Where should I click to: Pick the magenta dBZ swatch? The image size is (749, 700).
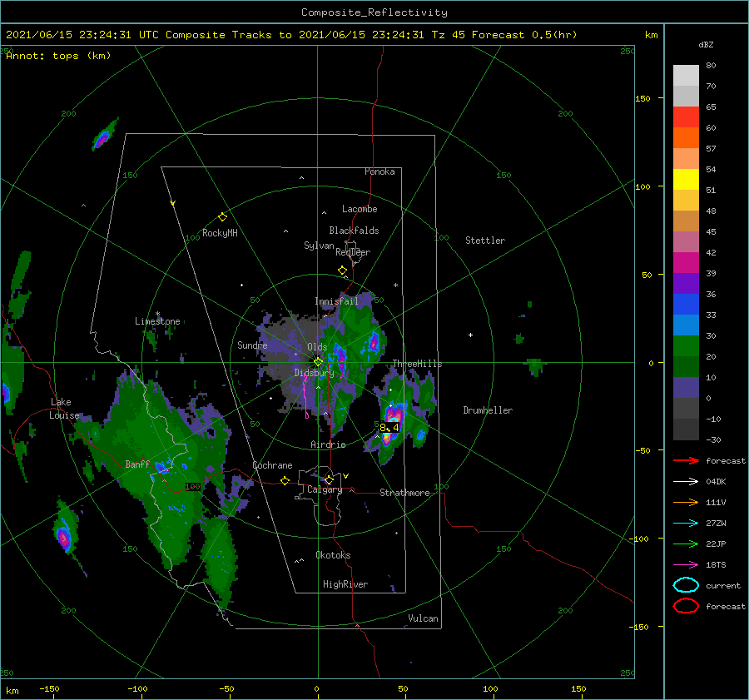click(x=686, y=262)
